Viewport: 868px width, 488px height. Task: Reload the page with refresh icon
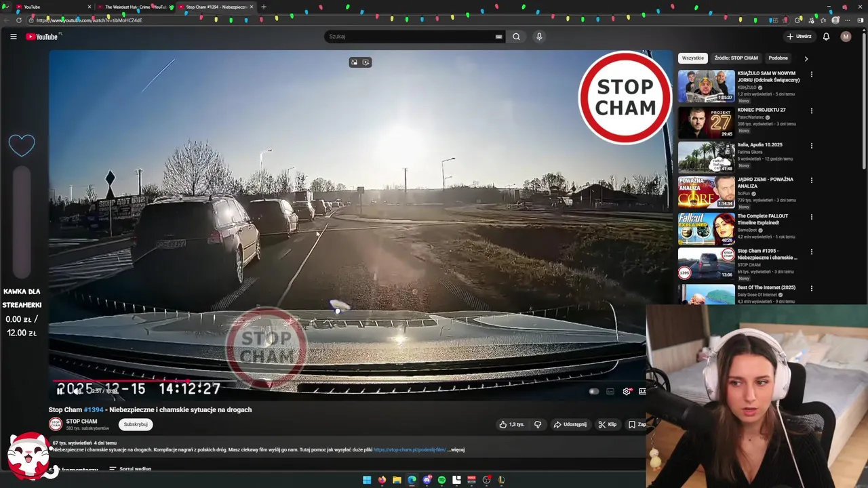coord(19,20)
